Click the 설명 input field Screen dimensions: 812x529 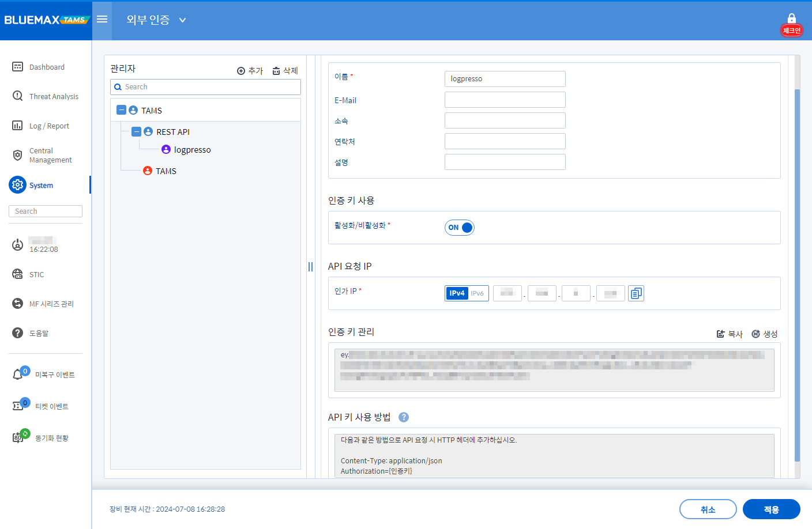[505, 162]
